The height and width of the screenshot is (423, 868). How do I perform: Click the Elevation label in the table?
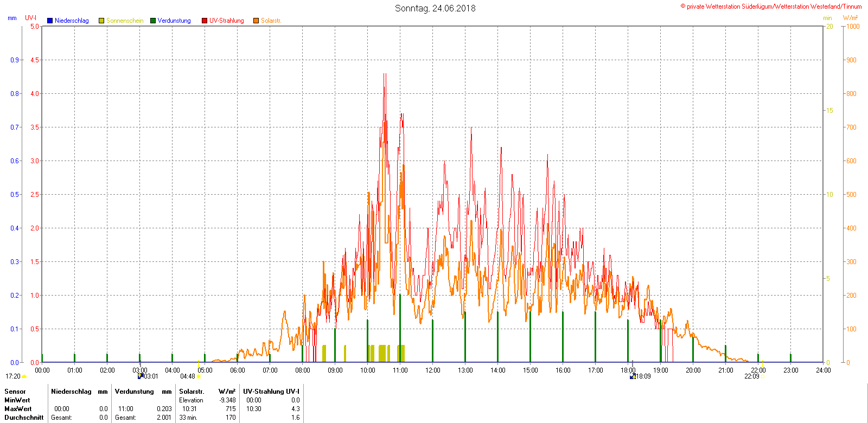click(191, 400)
